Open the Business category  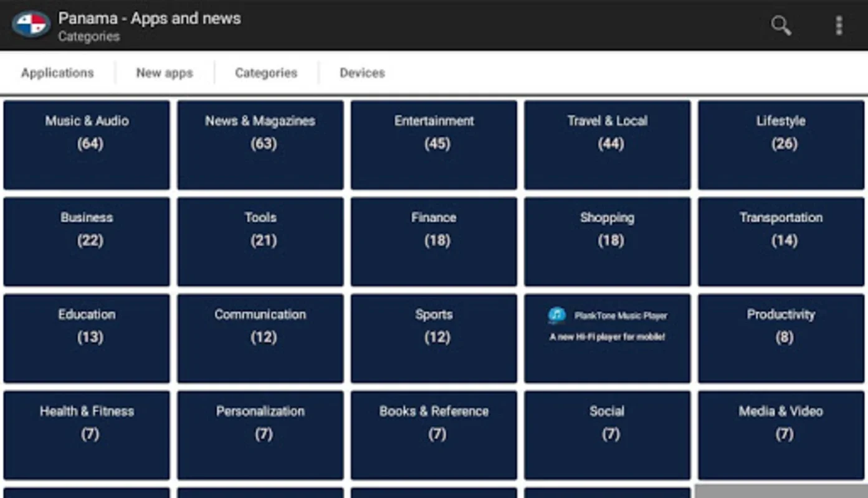(87, 242)
